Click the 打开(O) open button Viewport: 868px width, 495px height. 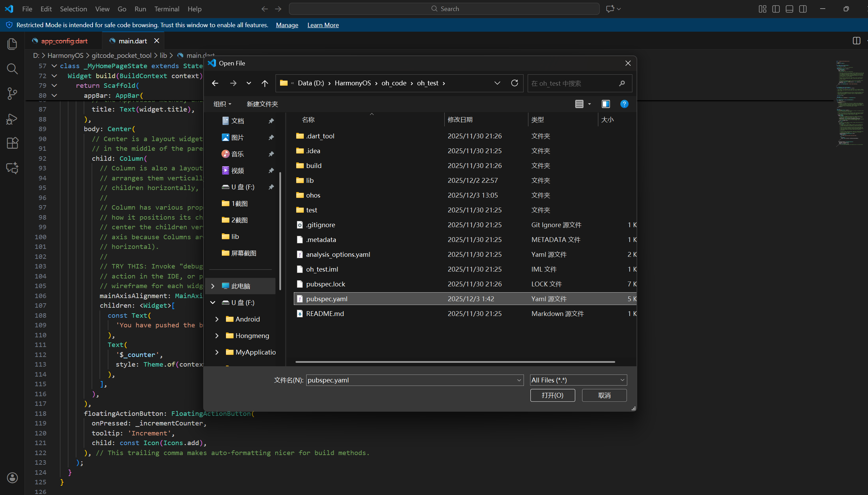point(552,395)
